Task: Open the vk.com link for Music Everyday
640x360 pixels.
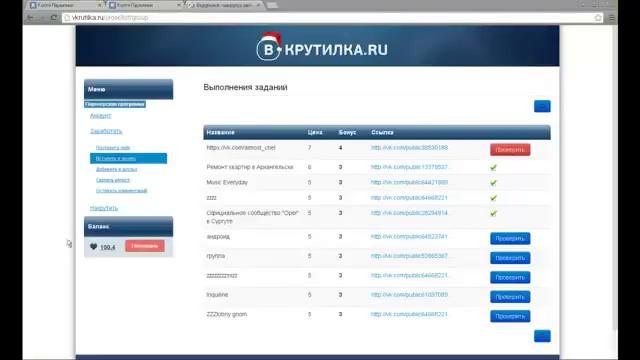Action: tap(409, 182)
